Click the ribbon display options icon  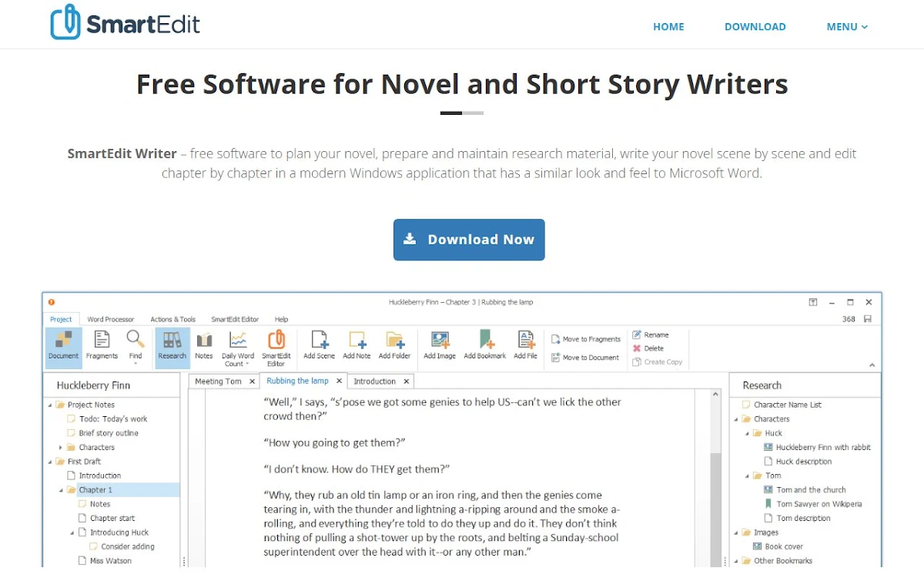813,302
